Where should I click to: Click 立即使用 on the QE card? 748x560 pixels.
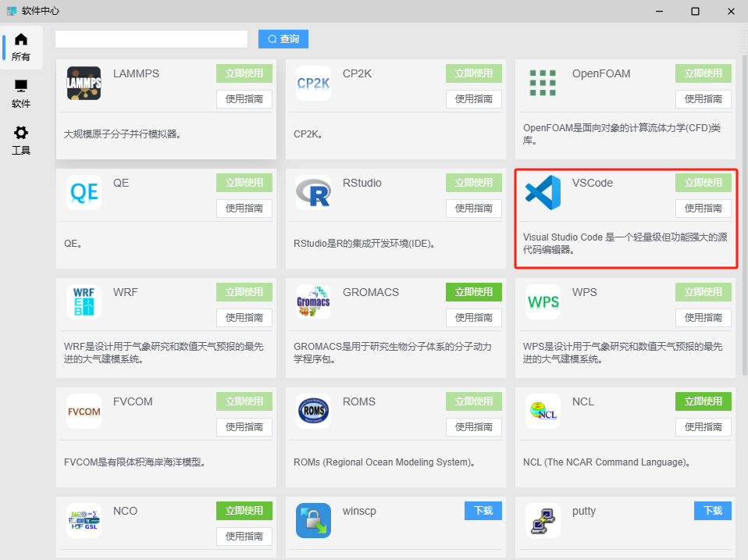coord(244,183)
